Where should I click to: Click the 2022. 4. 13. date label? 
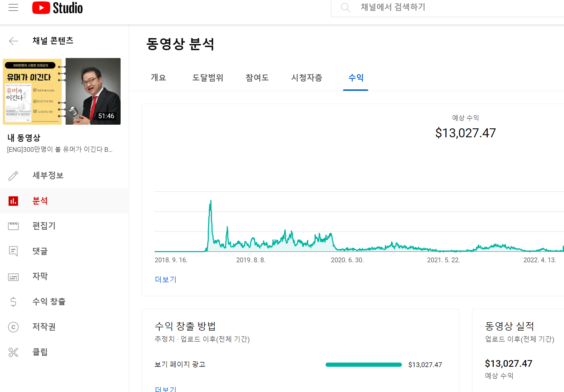pos(540,260)
